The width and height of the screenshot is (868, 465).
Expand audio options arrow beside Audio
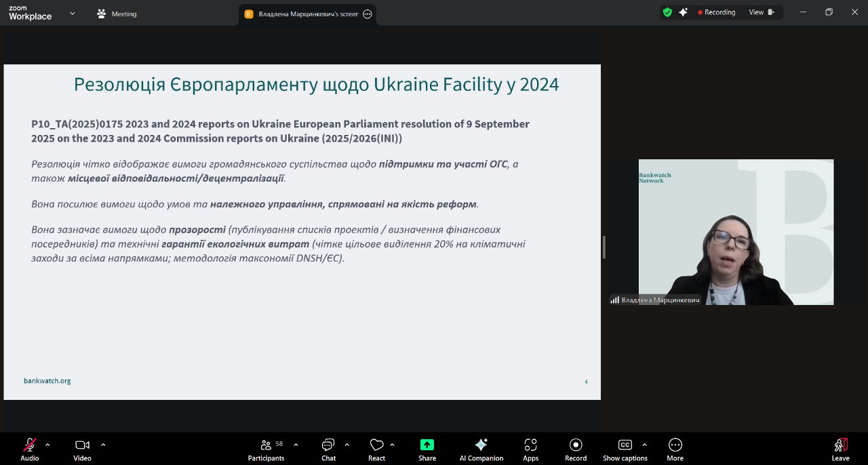click(47, 445)
